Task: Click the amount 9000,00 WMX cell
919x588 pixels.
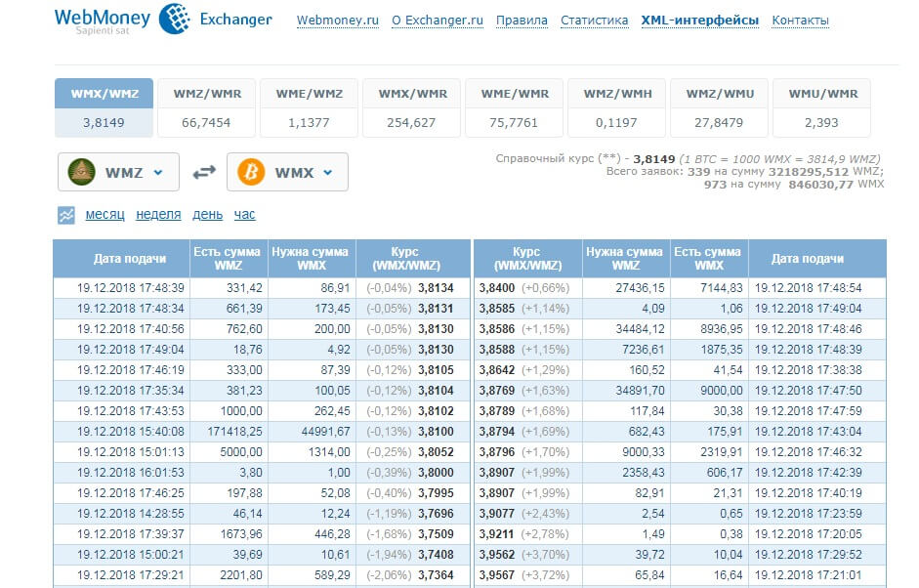Action: [722, 391]
